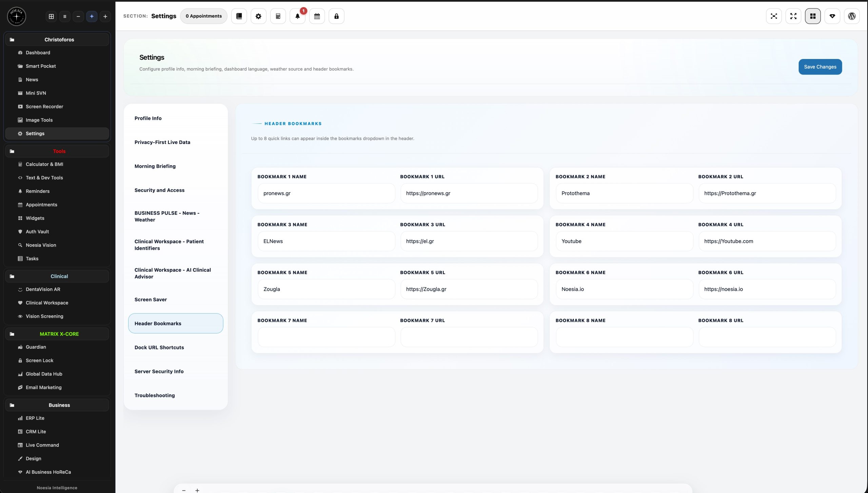Click the plus icon in sidebar header
Screen dimensions: 868x493
(x=105, y=16)
